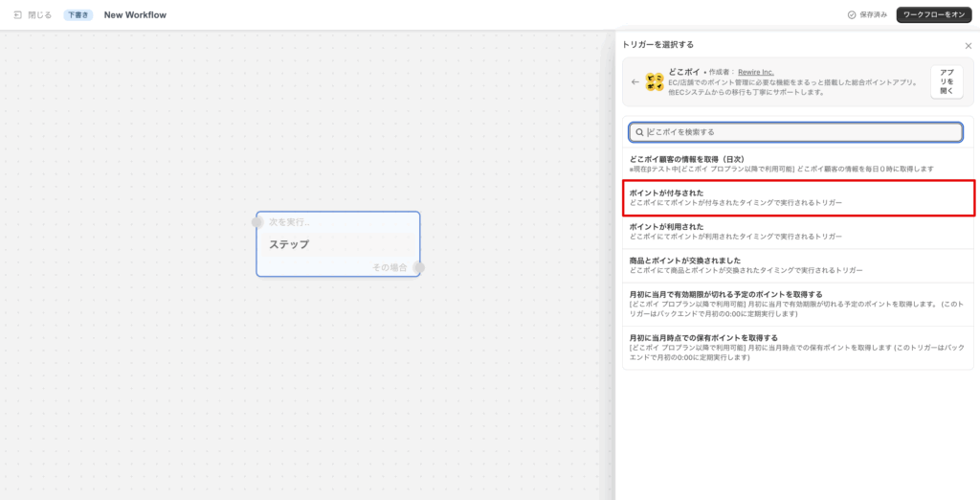980x500 pixels.
Task: Select どこポイ顧客の情報を取得（日次） trigger
Action: [797, 164]
